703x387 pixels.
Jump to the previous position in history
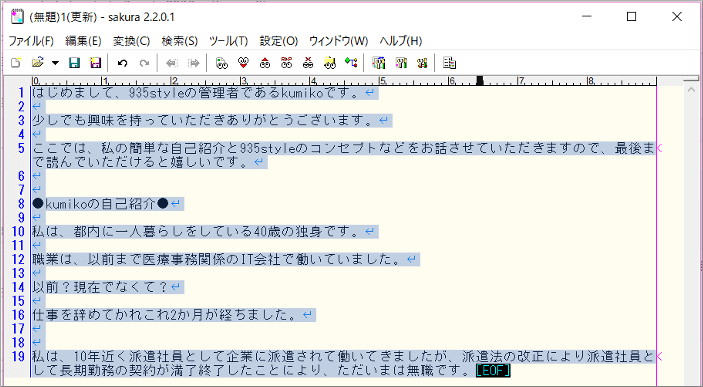tap(172, 63)
